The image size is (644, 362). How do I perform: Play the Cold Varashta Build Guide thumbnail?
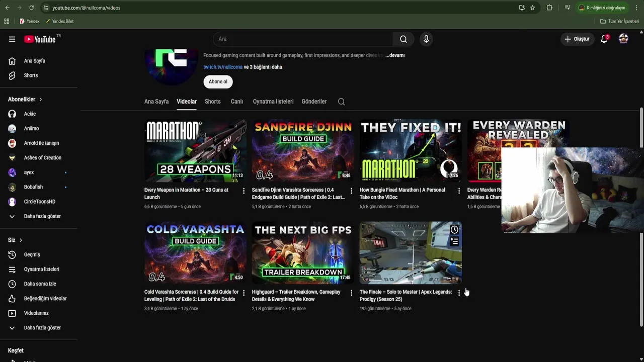tap(195, 253)
